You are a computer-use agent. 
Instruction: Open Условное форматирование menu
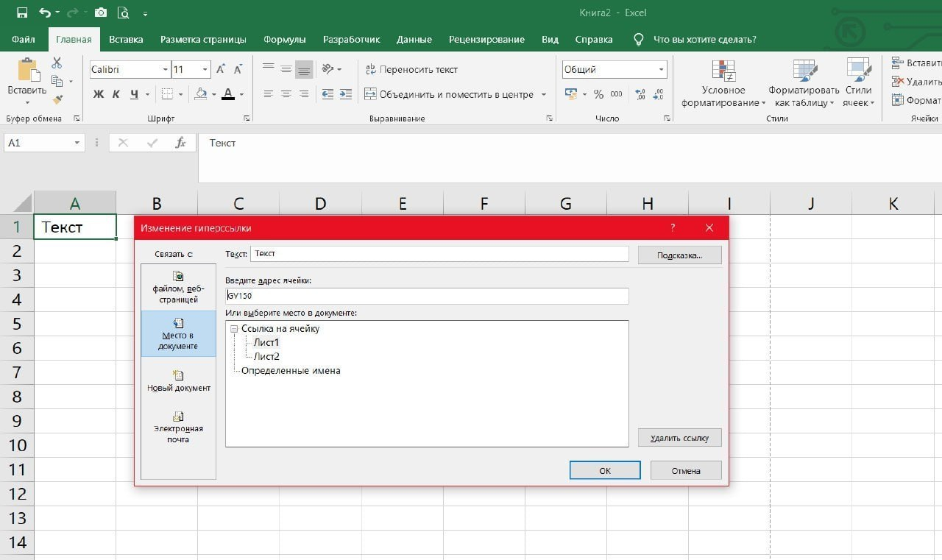click(723, 83)
